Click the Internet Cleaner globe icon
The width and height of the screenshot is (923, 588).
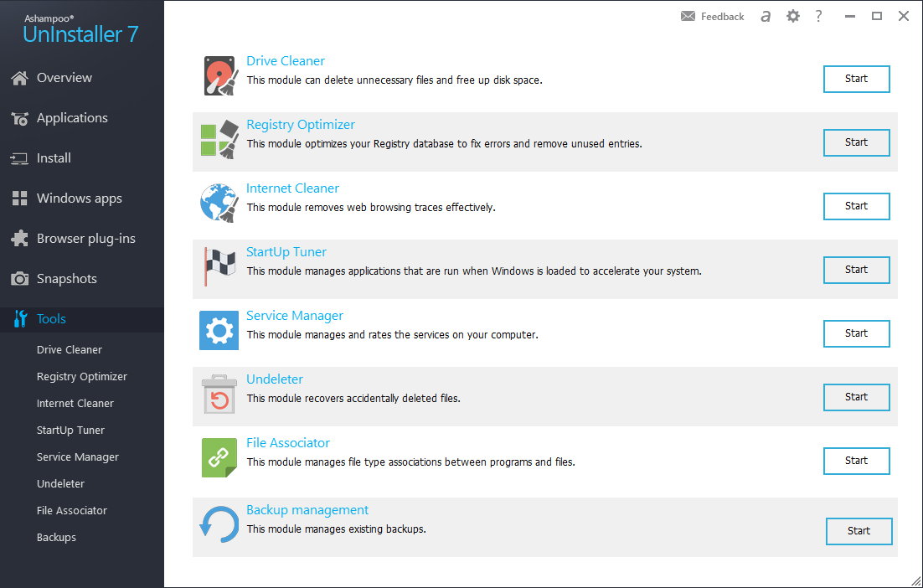coord(219,203)
